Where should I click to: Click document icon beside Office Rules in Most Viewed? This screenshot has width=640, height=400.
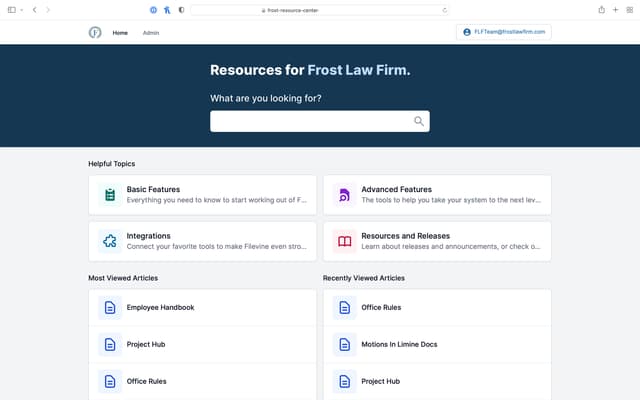coord(110,381)
